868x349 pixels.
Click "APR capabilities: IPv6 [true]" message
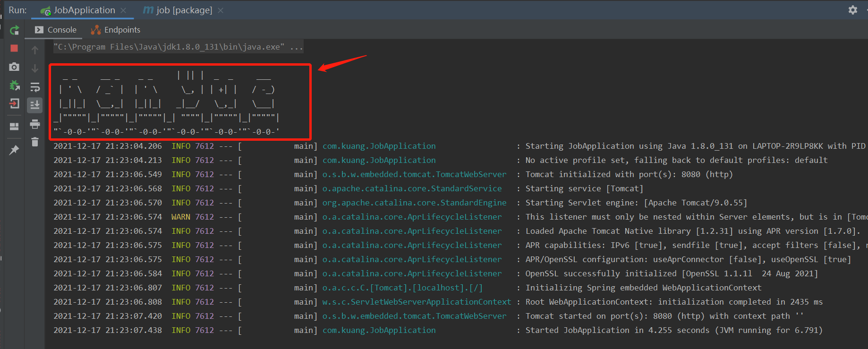(697, 245)
